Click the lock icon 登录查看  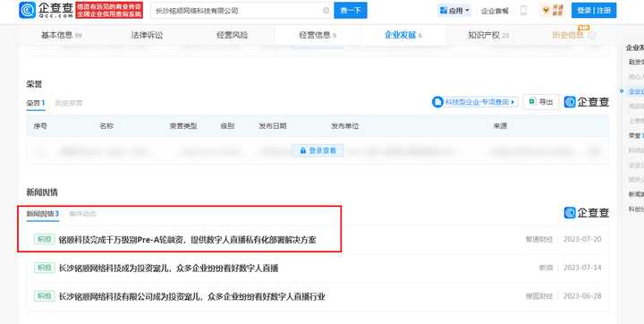(303, 151)
